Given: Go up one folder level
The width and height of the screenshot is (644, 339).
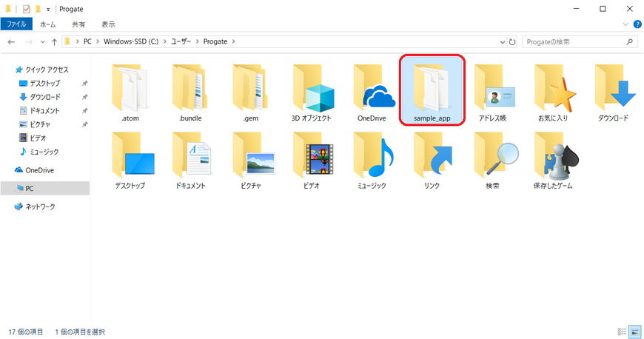Looking at the screenshot, I should coord(54,42).
